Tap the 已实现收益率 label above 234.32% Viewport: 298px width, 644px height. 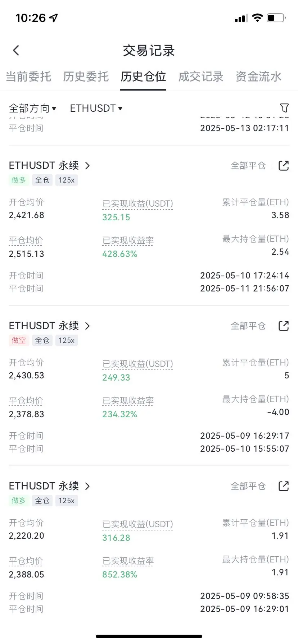coord(128,401)
